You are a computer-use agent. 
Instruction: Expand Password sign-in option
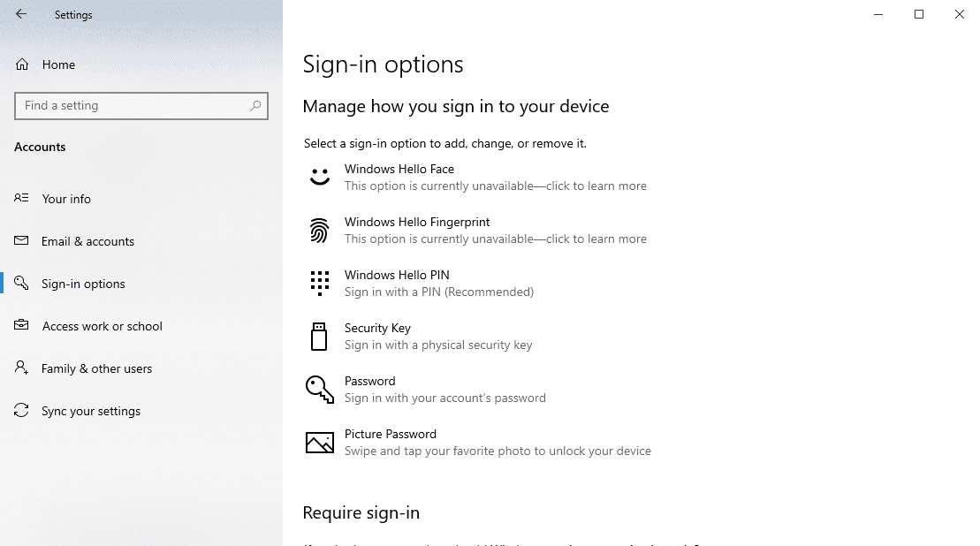point(478,390)
